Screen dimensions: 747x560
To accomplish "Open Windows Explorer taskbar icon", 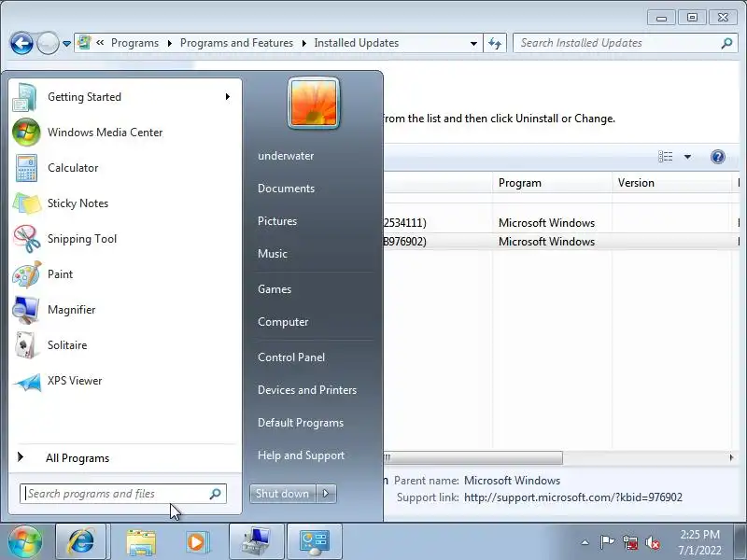I will tap(141, 542).
